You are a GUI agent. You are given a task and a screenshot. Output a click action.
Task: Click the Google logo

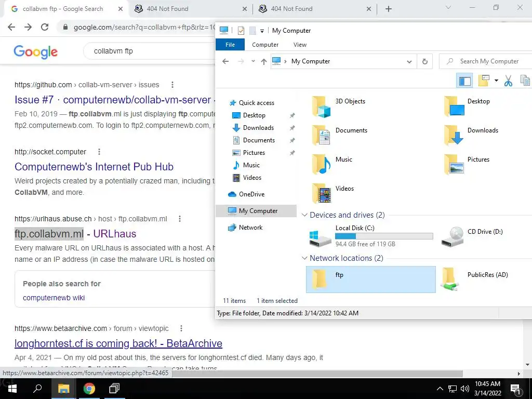coord(36,51)
